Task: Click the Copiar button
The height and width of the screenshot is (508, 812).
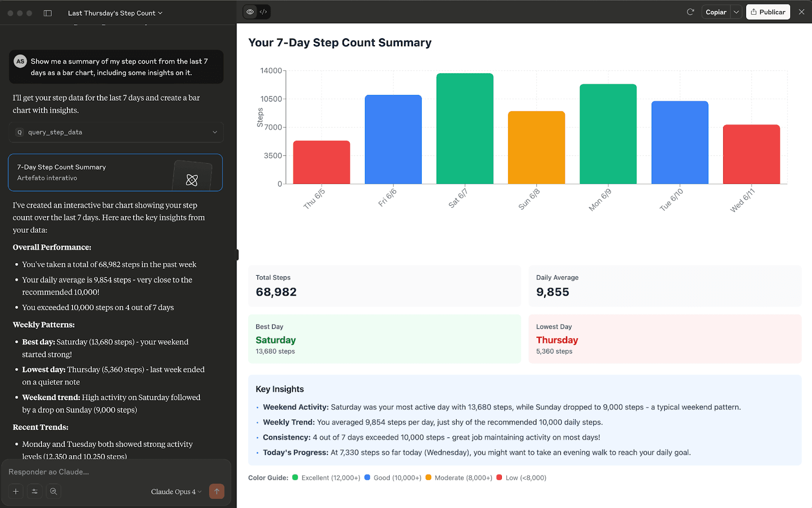Action: 716,12
